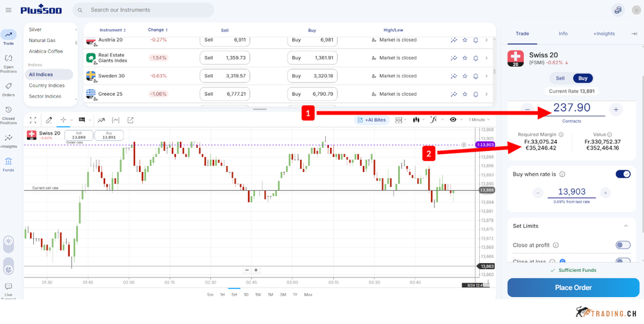Select the Buy option in trade panel
644x324 pixels.
583,78
